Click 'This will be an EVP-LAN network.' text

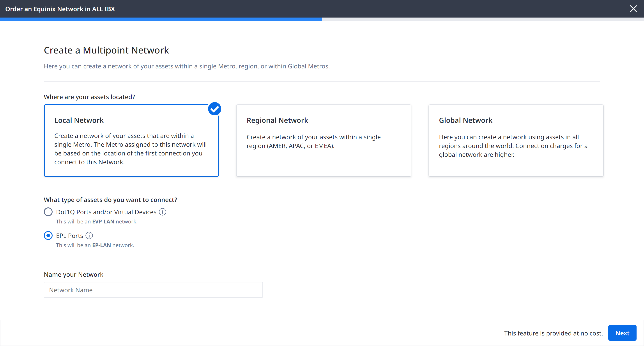97,222
